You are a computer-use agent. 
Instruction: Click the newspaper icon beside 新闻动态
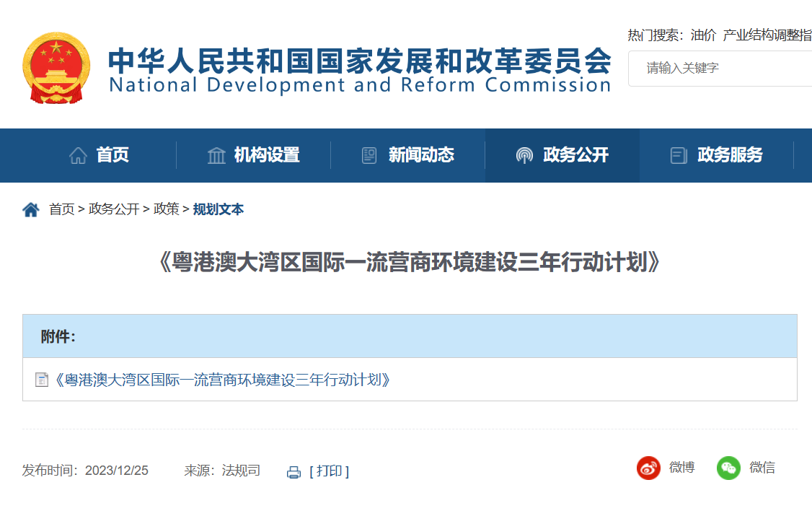coord(369,155)
